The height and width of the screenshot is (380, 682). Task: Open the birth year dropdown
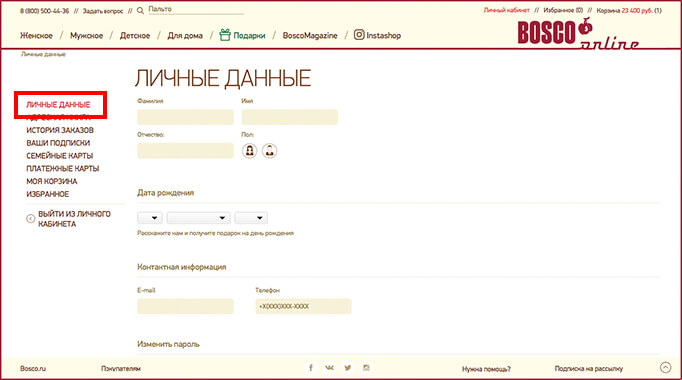coord(251,218)
